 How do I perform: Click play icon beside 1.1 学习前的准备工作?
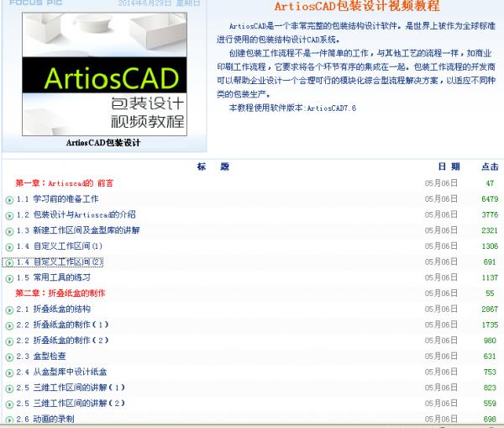pos(9,200)
